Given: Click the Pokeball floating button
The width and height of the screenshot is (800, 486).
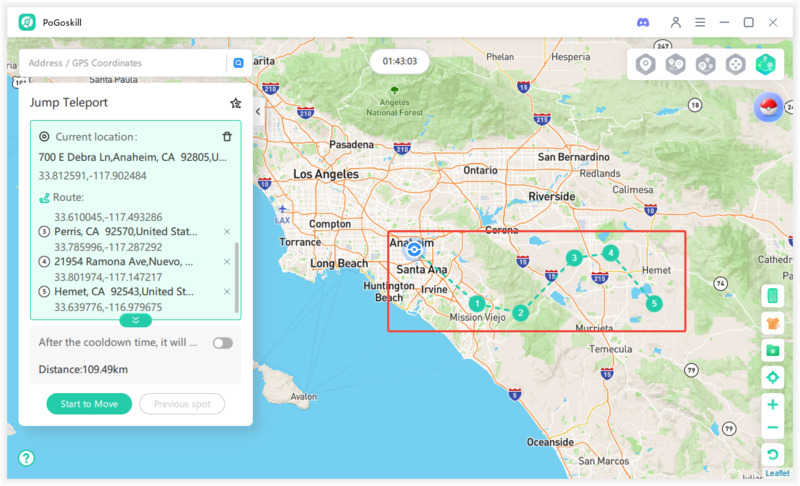Looking at the screenshot, I should coord(768,107).
